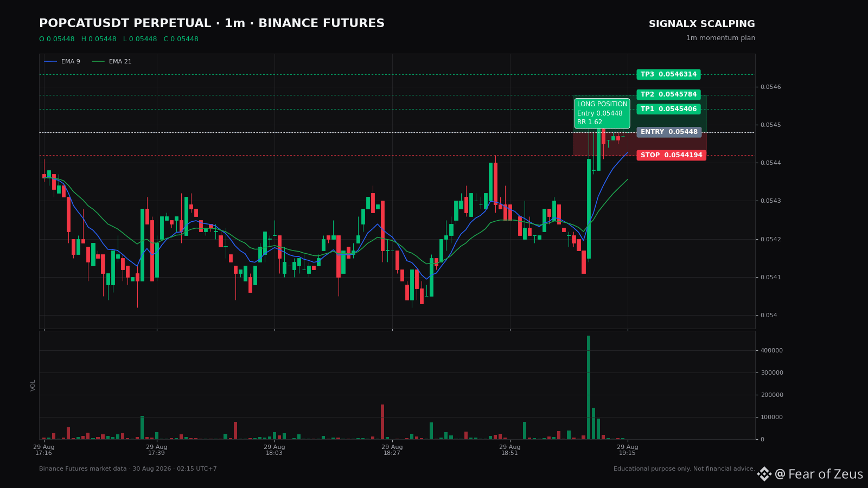Image resolution: width=868 pixels, height=488 pixels.
Task: Select the 29 Aug 17:39 time label
Action: click(x=157, y=450)
